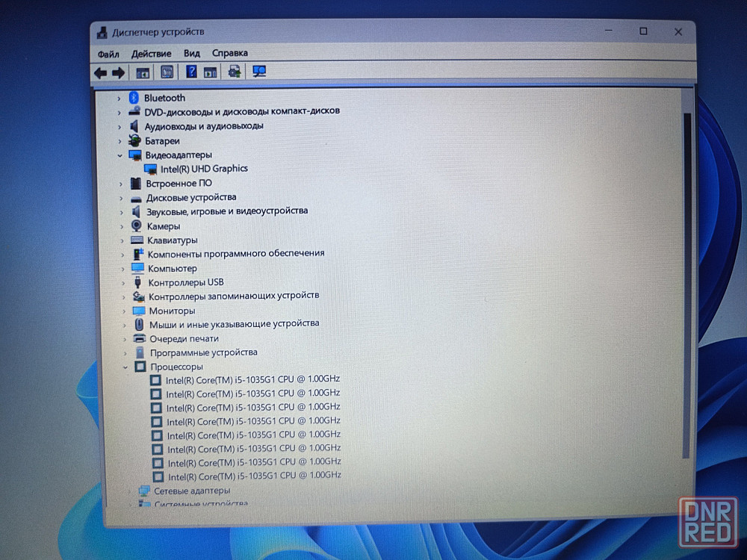747x560 pixels.
Task: Click the battery icon for Батареи
Action: click(134, 140)
